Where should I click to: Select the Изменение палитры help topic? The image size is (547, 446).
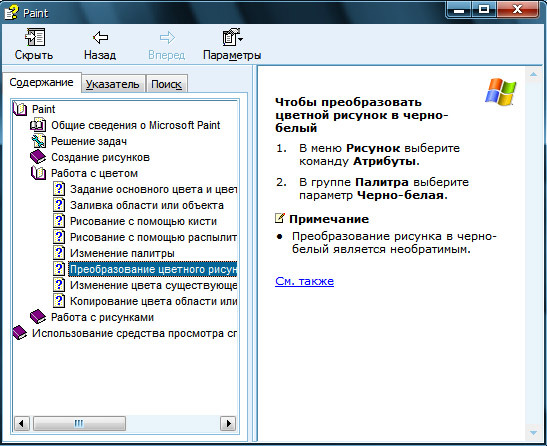[122, 253]
